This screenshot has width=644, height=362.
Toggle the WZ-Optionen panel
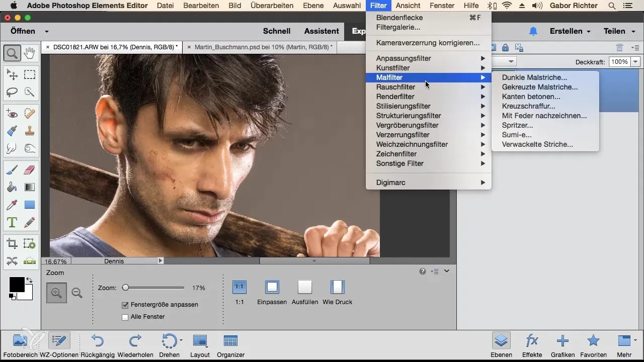coord(59,345)
